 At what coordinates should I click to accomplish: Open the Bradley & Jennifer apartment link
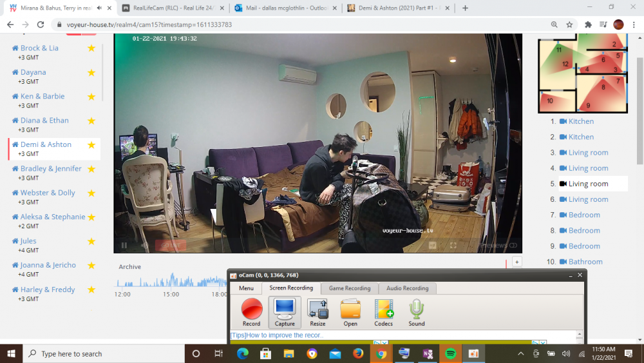[51, 169]
